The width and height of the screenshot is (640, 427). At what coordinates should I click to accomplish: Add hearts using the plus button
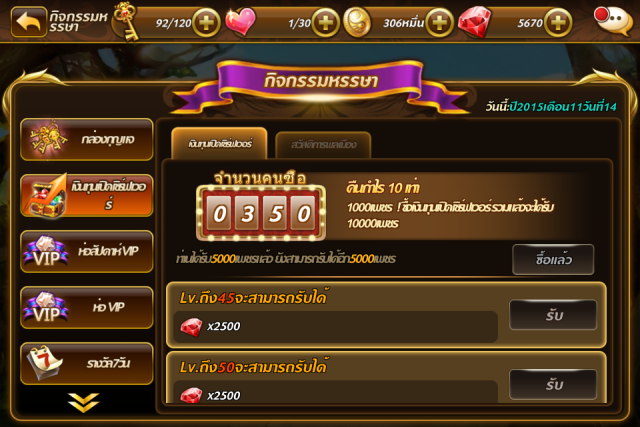pyautogui.click(x=325, y=22)
